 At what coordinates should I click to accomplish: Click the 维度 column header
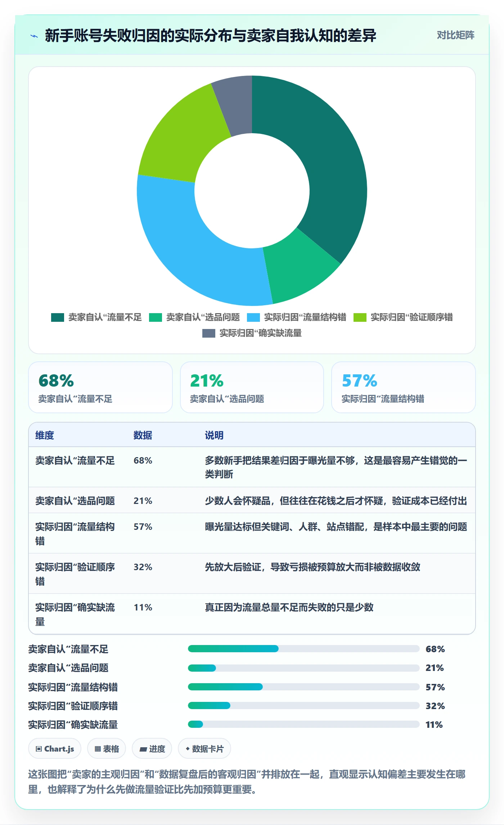pyautogui.click(x=45, y=435)
